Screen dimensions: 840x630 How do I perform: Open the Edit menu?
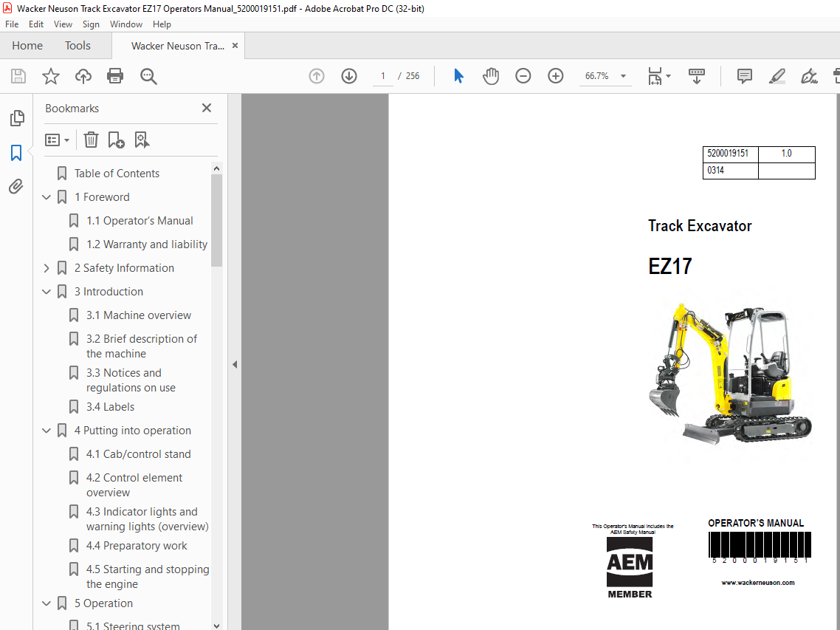(x=36, y=24)
